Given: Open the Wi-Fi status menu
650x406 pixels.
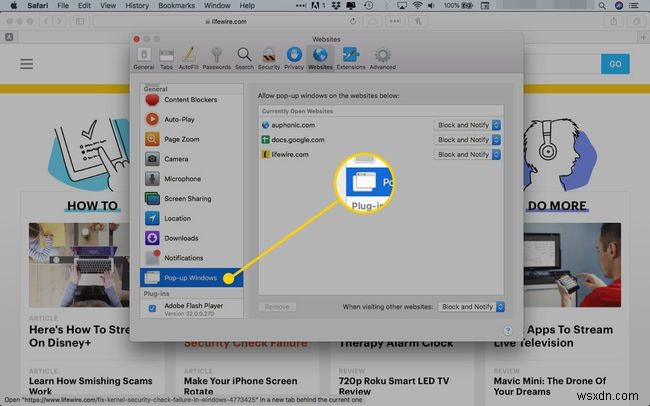Looking at the screenshot, I should (x=417, y=5).
